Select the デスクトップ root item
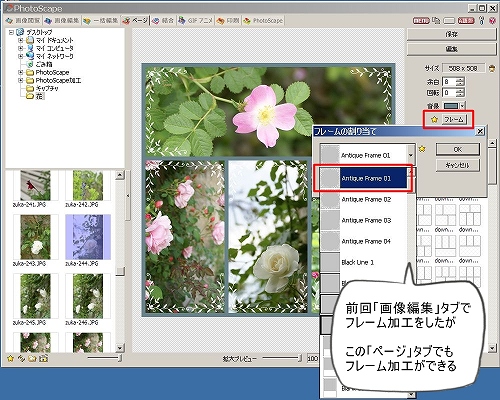This screenshot has width=500, height=400. (x=39, y=32)
